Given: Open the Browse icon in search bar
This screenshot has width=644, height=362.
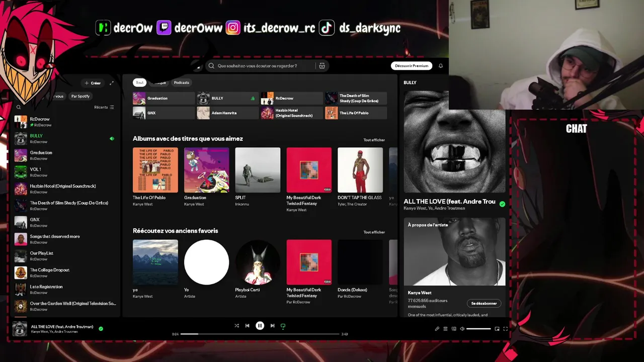Looking at the screenshot, I should pyautogui.click(x=322, y=66).
